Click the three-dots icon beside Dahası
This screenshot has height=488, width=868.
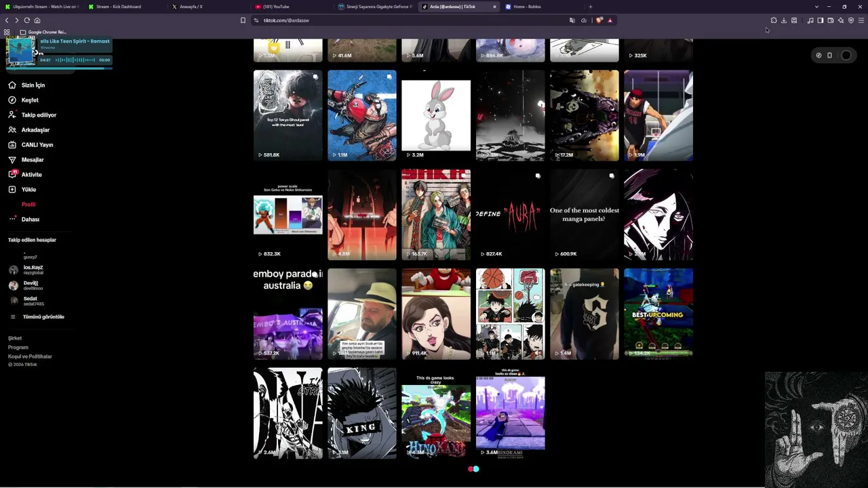(x=12, y=219)
